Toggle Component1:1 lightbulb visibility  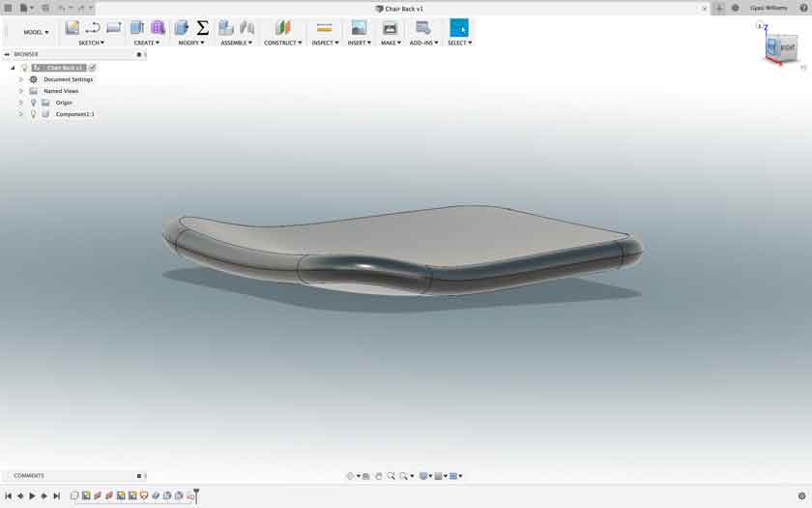coord(34,114)
